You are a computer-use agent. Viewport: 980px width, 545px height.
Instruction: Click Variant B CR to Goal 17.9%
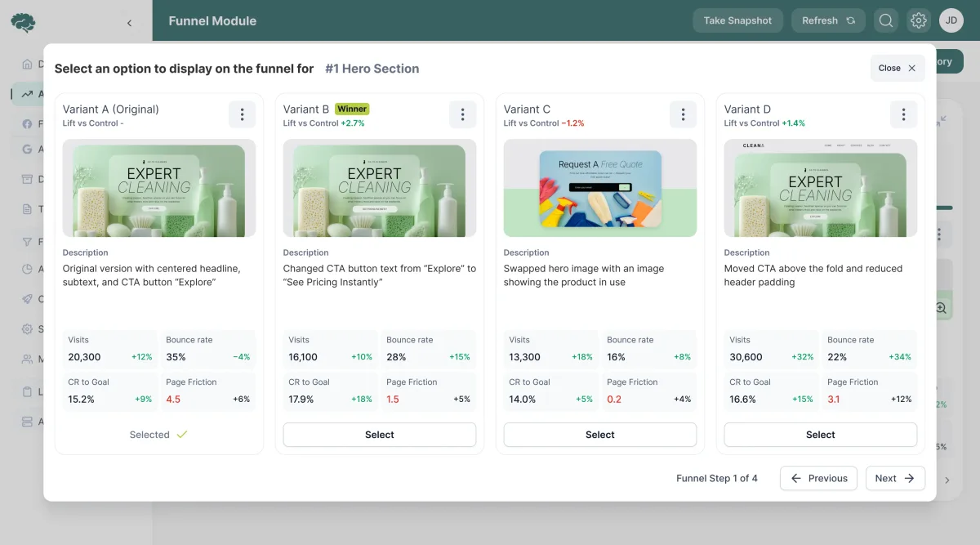301,400
